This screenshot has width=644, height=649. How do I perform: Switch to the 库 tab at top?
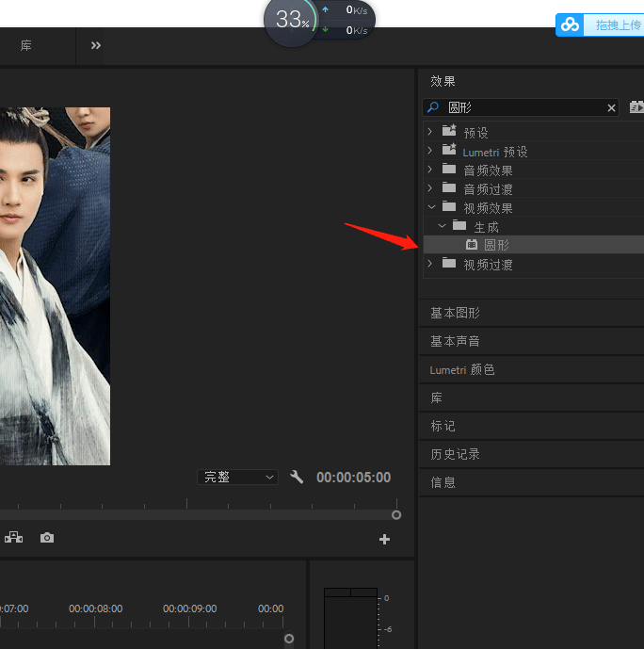(26, 45)
